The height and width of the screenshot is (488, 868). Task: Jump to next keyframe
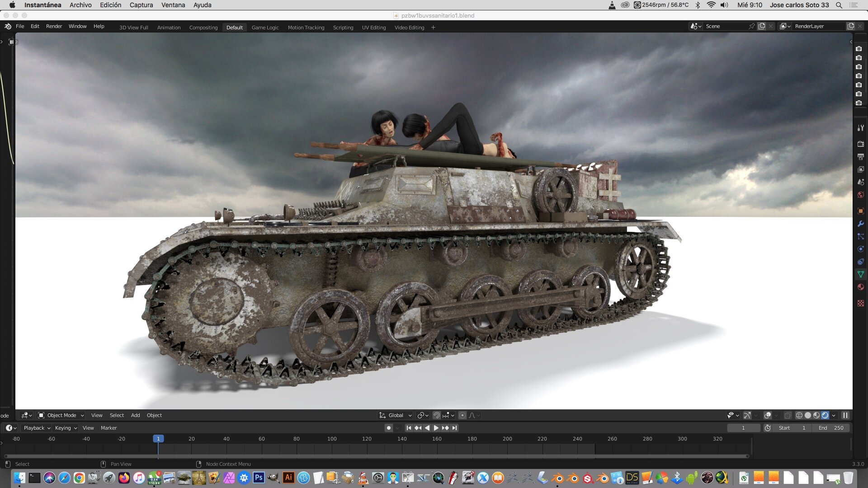pos(445,428)
